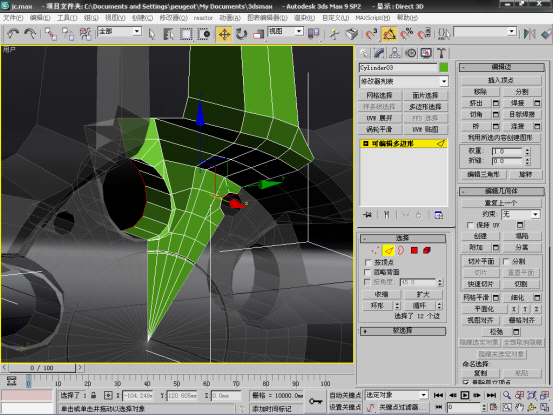The image size is (553, 415).
Task: Click the 快速切片 button
Action: pyautogui.click(x=480, y=284)
